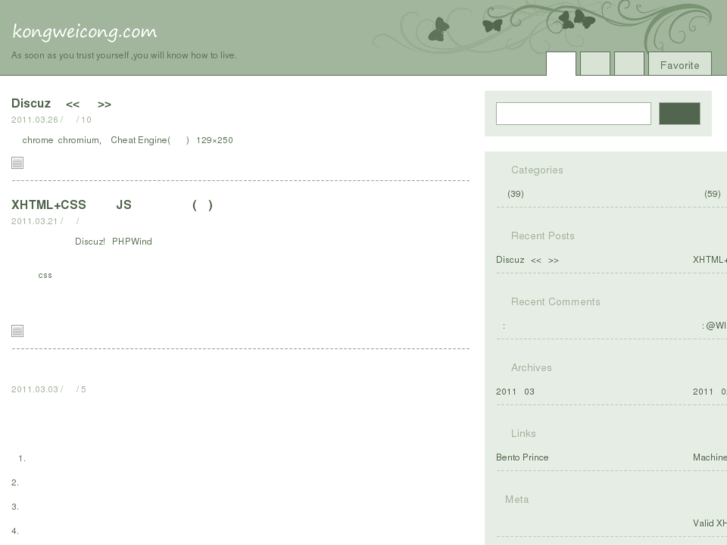
Task: Select the blank tab beside Favorite
Action: [x=629, y=64]
